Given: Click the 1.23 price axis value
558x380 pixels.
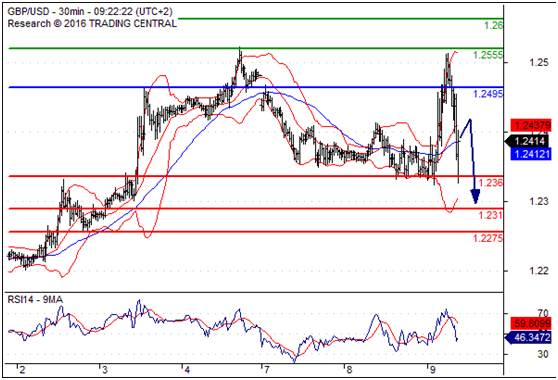Looking at the screenshot, I should (x=538, y=201).
